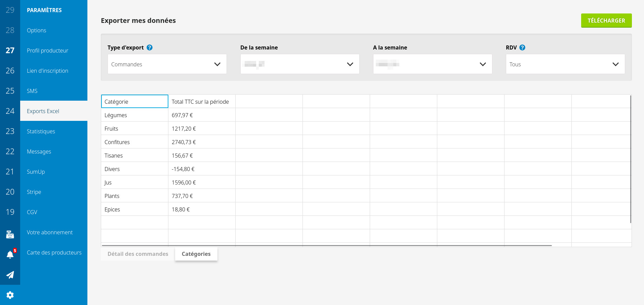This screenshot has height=305, width=644.
Task: Go to Profil producteur settings
Action: click(x=47, y=50)
